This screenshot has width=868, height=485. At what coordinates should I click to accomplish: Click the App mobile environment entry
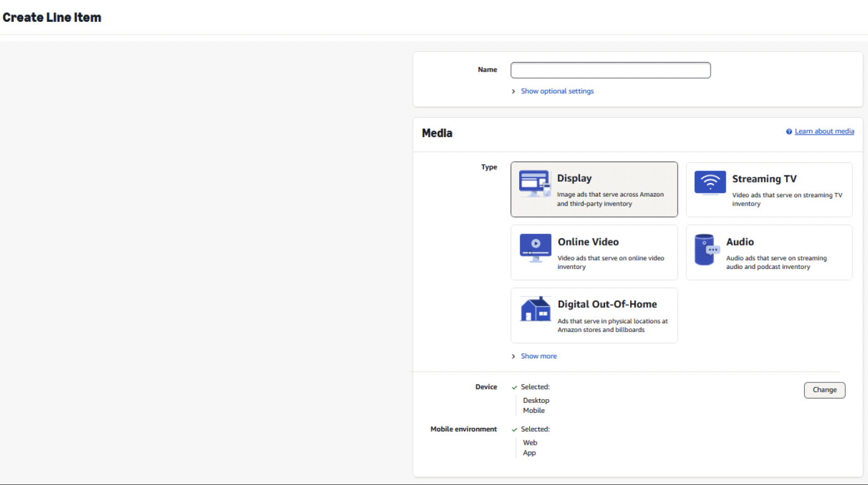click(529, 452)
